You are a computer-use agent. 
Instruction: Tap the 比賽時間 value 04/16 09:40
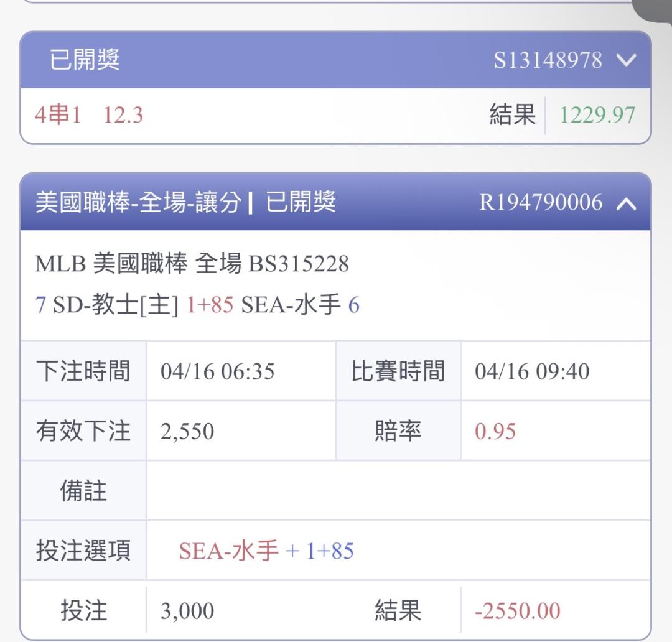click(x=532, y=371)
